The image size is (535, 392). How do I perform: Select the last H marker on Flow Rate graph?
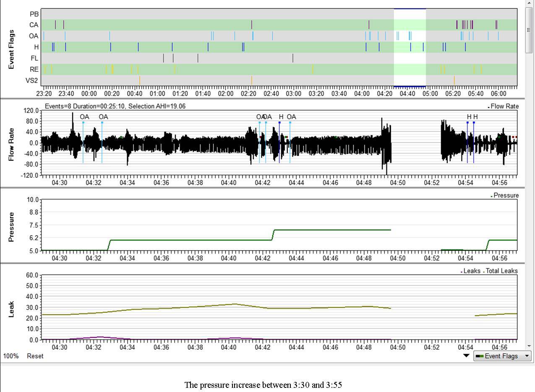(x=474, y=122)
